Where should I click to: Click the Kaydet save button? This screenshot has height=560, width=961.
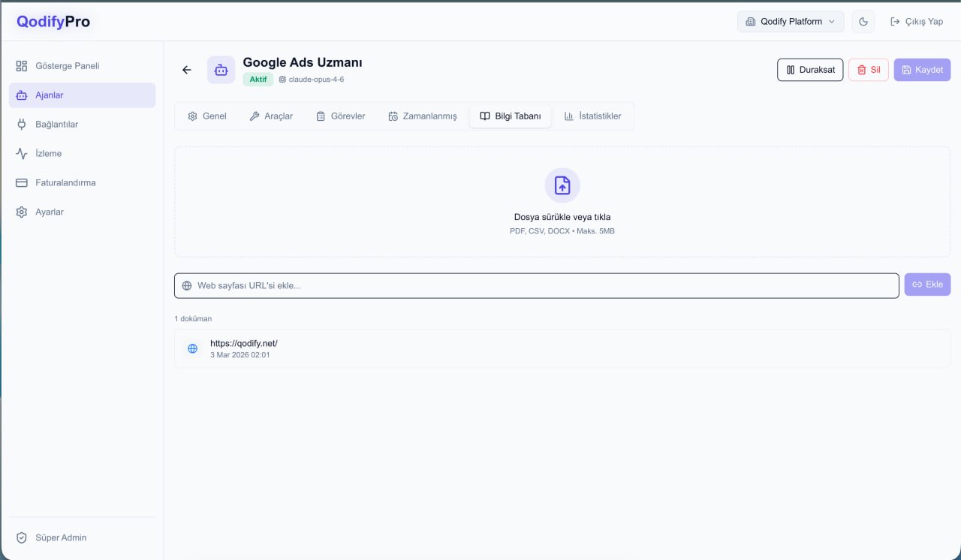pyautogui.click(x=922, y=70)
